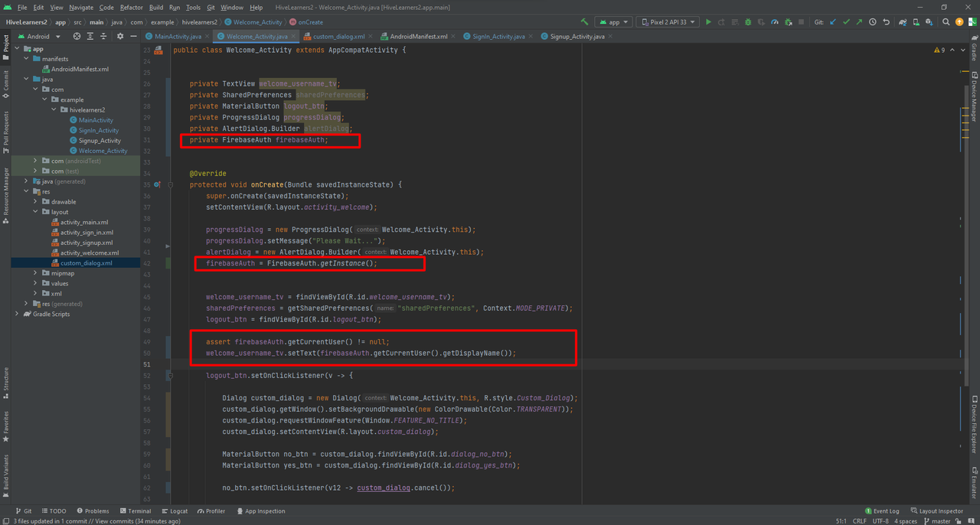Image resolution: width=980 pixels, height=525 pixels.
Task: Click Expand All icon in Project panel
Action: click(90, 36)
